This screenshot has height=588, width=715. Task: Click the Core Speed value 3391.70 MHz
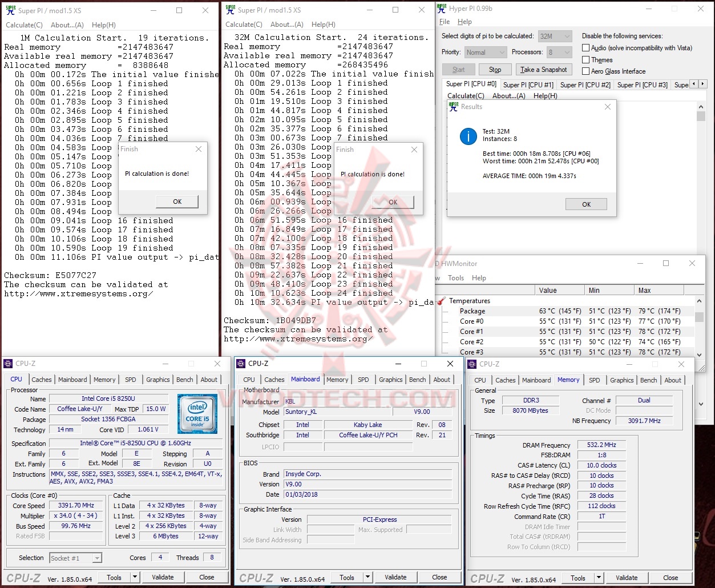76,506
